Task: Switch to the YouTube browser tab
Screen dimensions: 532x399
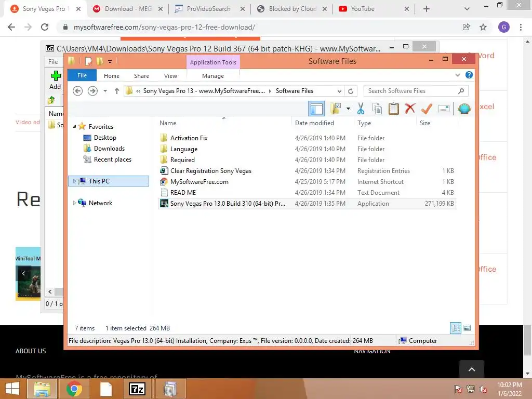Action: point(373,9)
